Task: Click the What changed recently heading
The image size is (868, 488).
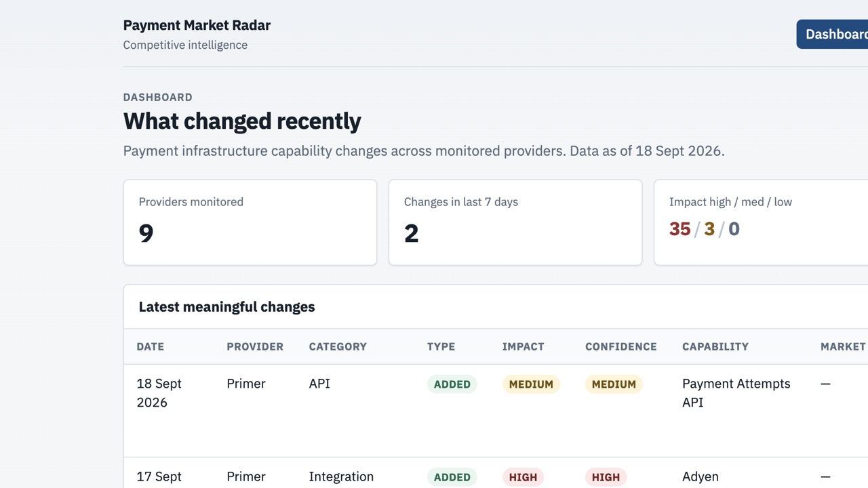Action: click(242, 121)
